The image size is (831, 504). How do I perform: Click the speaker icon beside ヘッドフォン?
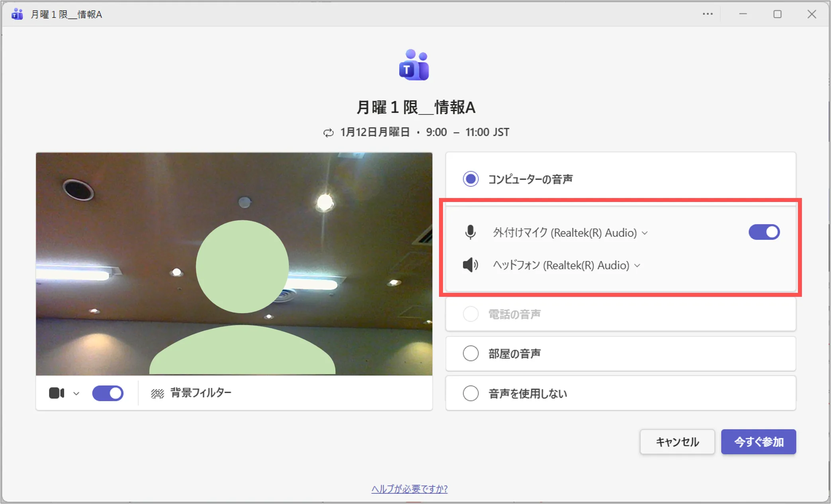470,265
